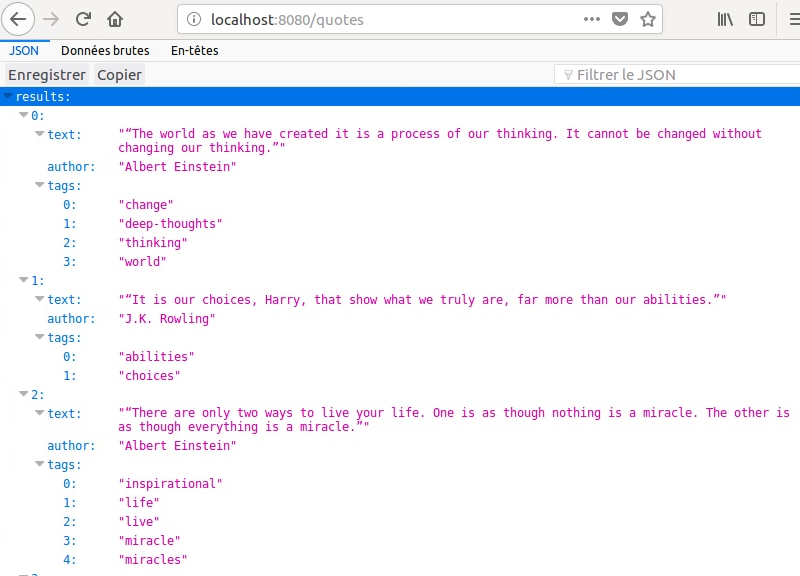Click the Copier button
Image resolution: width=800 pixels, height=576 pixels.
pos(119,75)
